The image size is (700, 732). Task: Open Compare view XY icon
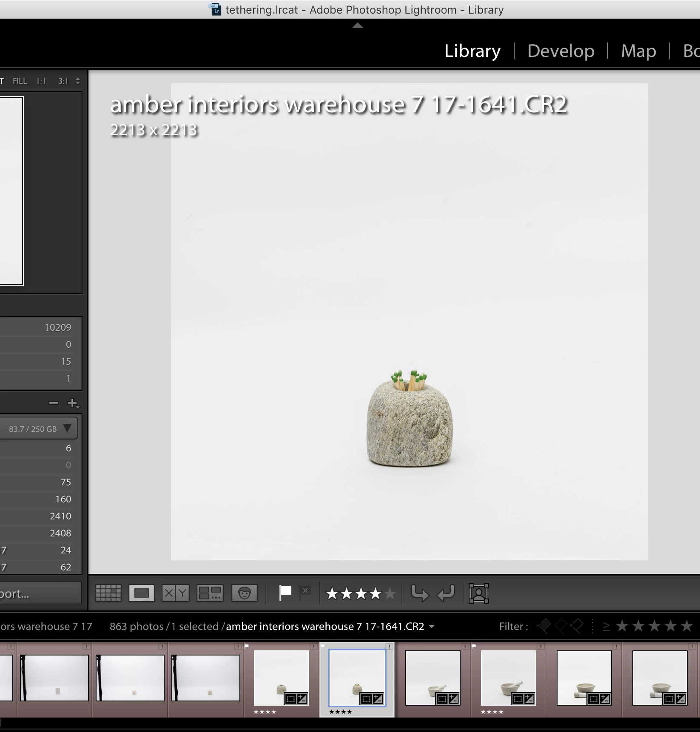click(175, 593)
